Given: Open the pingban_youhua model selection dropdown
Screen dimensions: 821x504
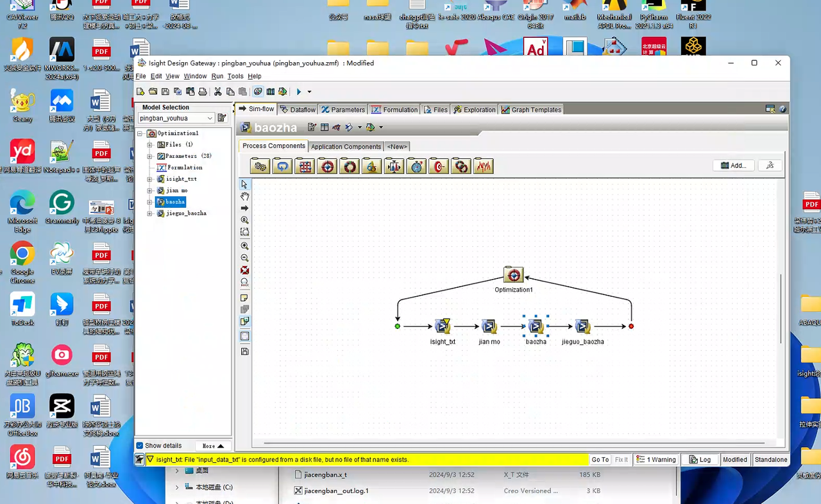Looking at the screenshot, I should (x=176, y=118).
